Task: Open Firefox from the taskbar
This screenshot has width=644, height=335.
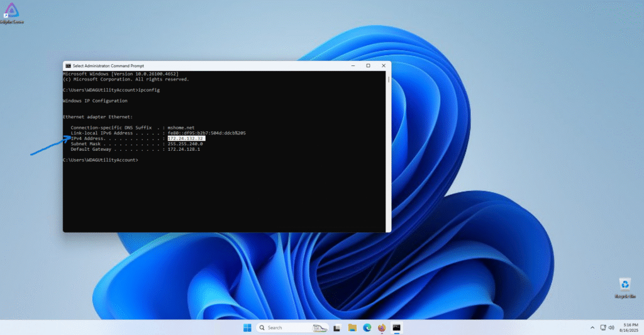Action: [382, 327]
